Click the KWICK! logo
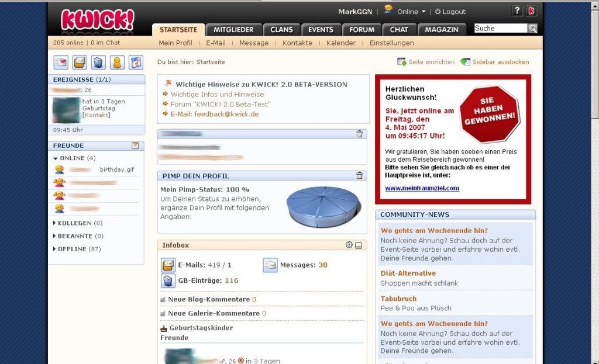 coord(98,19)
